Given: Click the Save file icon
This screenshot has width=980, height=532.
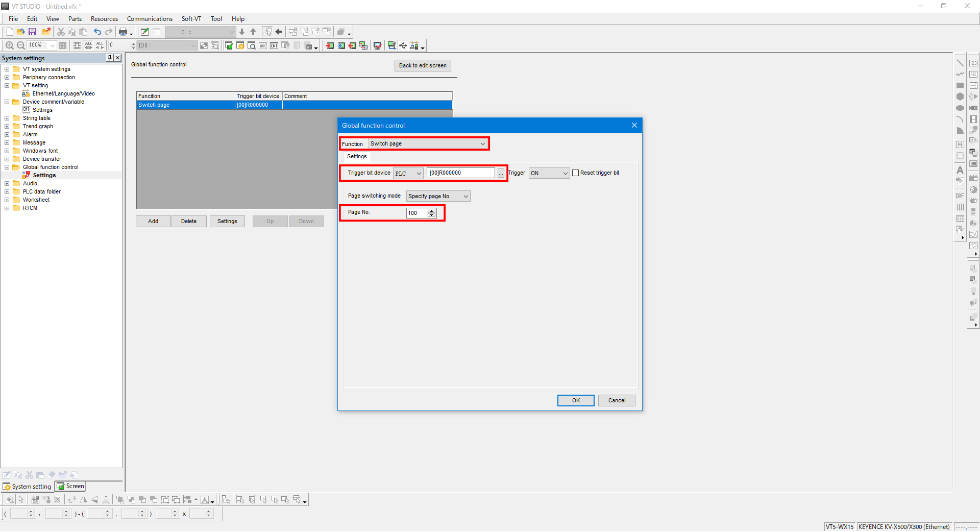Looking at the screenshot, I should pos(32,32).
